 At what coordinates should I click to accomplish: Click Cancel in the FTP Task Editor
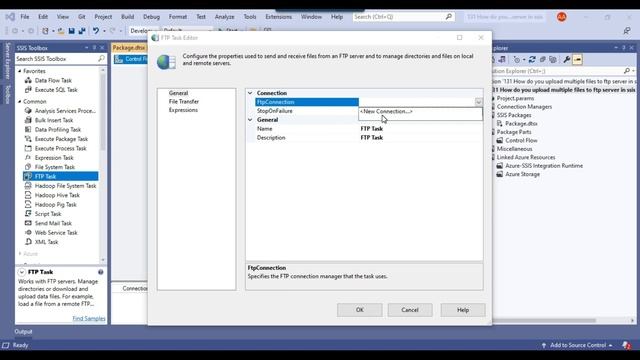pyautogui.click(x=410, y=310)
